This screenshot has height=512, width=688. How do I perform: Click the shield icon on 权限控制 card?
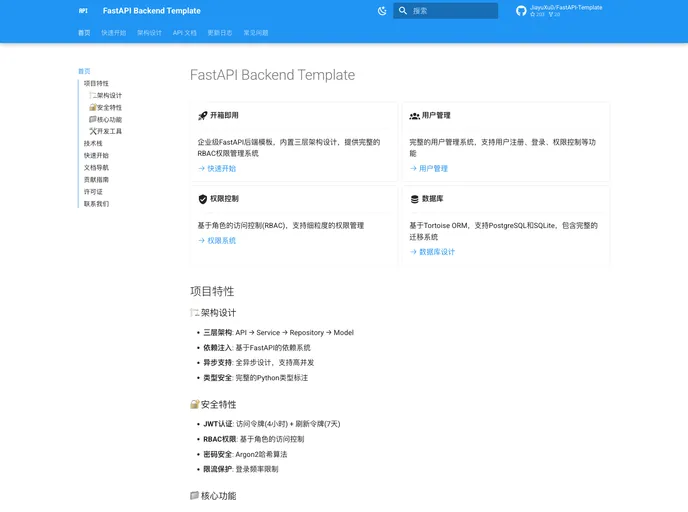[x=202, y=199]
